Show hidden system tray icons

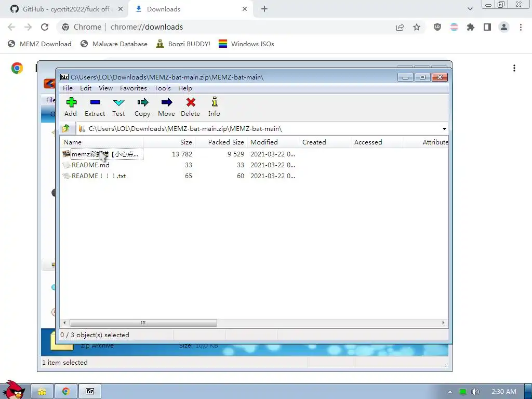point(450,392)
